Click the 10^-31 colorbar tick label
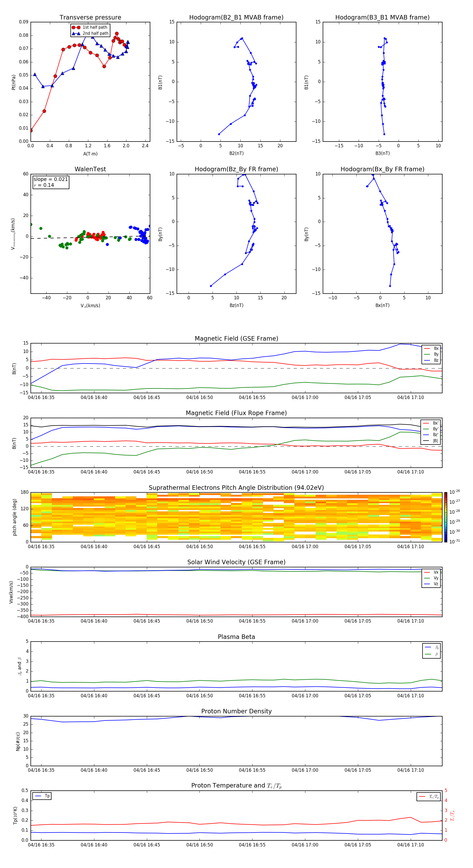This screenshot has width=473, height=868. [455, 542]
